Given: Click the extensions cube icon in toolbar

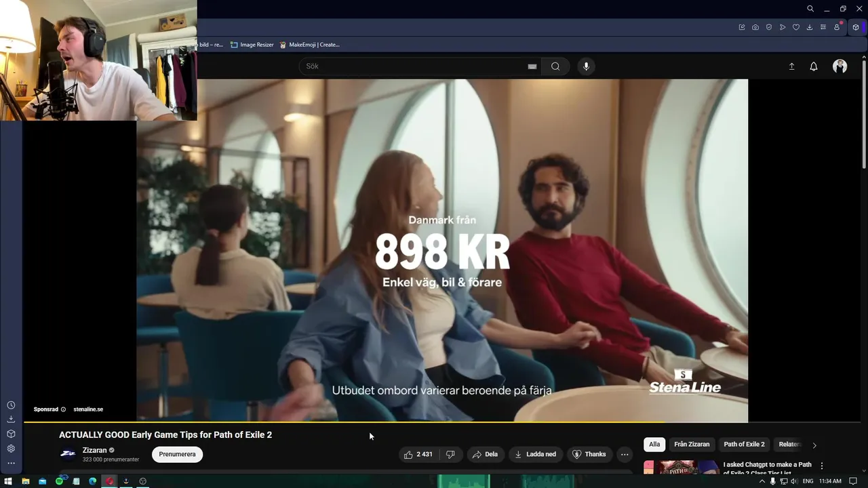Looking at the screenshot, I should [x=856, y=27].
